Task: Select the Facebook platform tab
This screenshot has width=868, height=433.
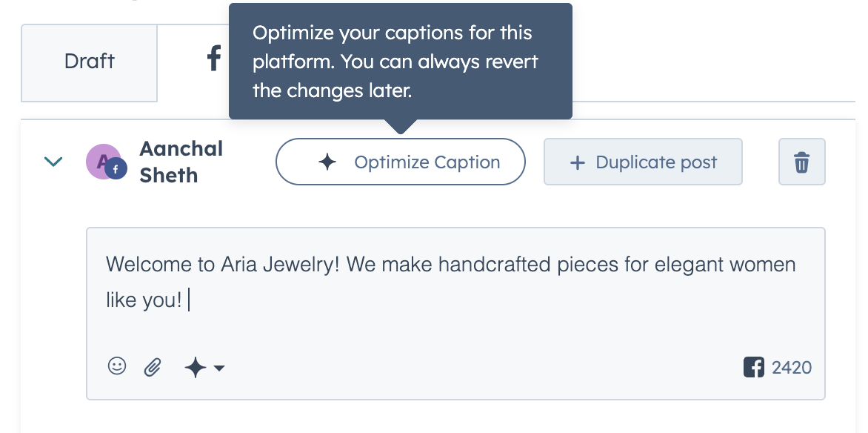Action: [x=214, y=59]
